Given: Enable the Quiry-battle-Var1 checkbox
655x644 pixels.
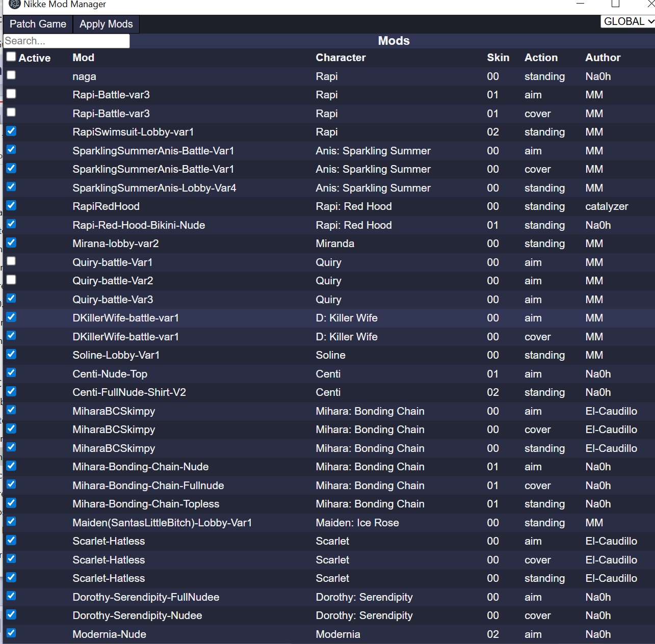Looking at the screenshot, I should click(x=11, y=261).
